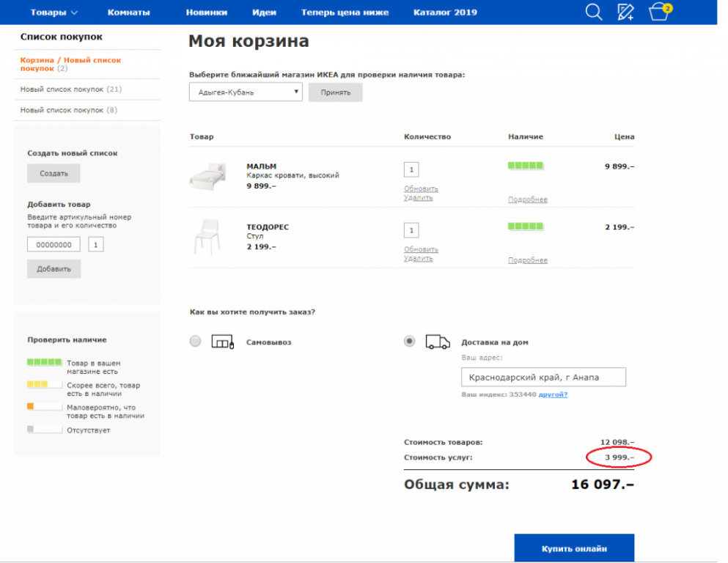728x563 pixels.
Task: Open Каталог 2019 in navigation
Action: (445, 12)
